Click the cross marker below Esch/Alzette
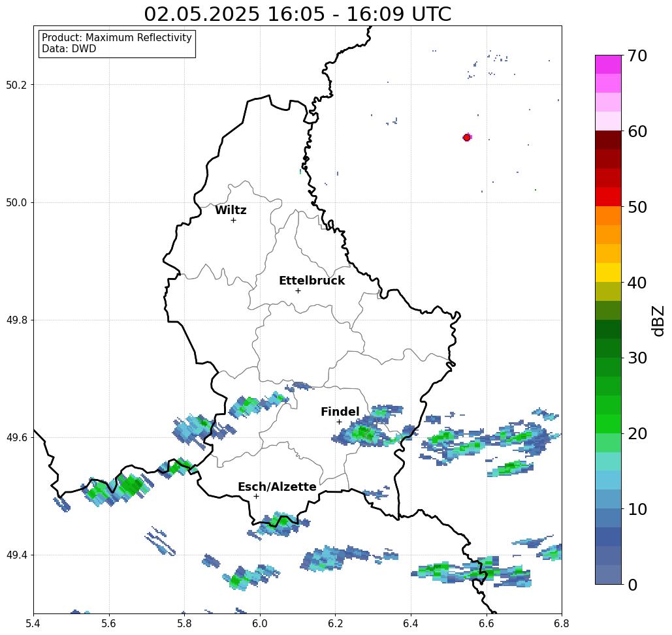 256,496
